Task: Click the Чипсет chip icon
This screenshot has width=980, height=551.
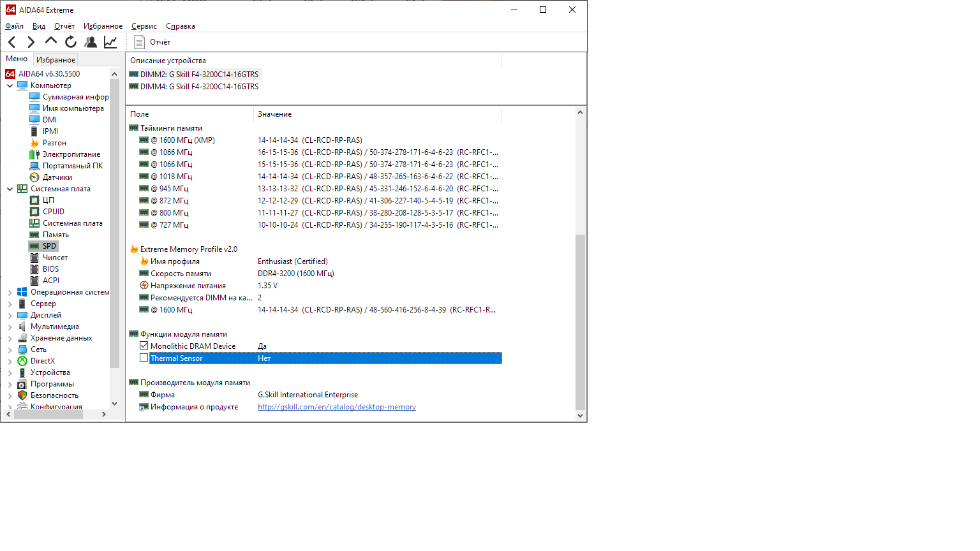Action: (x=34, y=258)
